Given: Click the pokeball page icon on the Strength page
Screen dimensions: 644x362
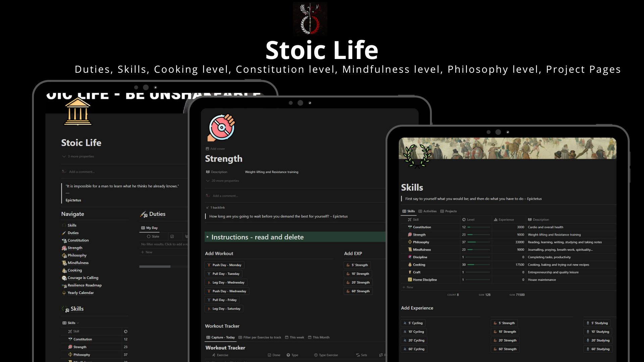Looking at the screenshot, I should point(221,127).
